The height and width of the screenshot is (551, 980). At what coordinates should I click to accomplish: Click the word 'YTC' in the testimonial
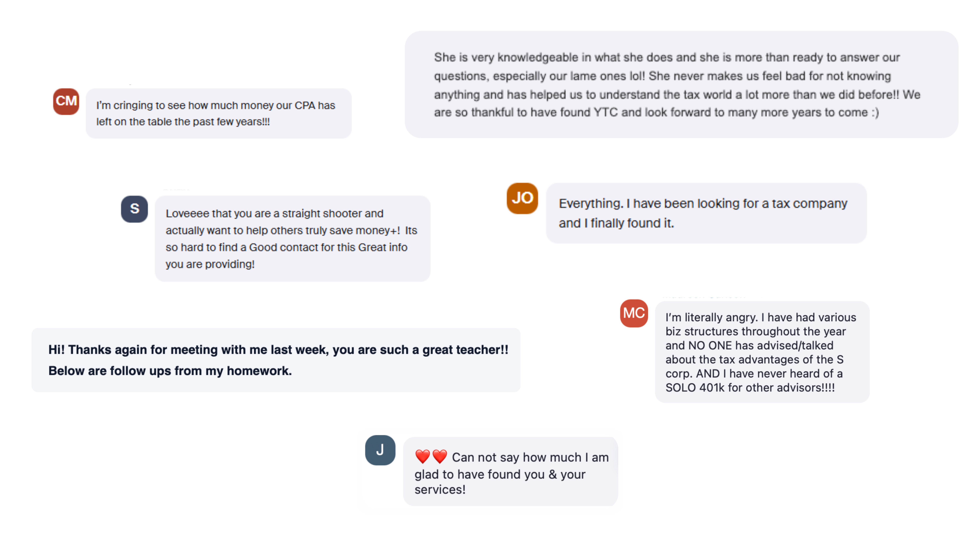click(x=605, y=112)
